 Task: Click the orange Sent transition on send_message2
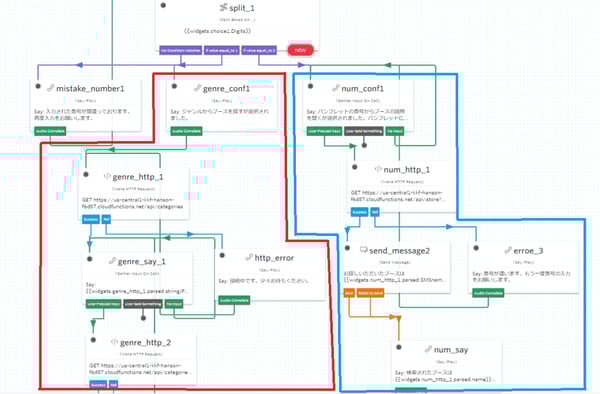point(349,293)
